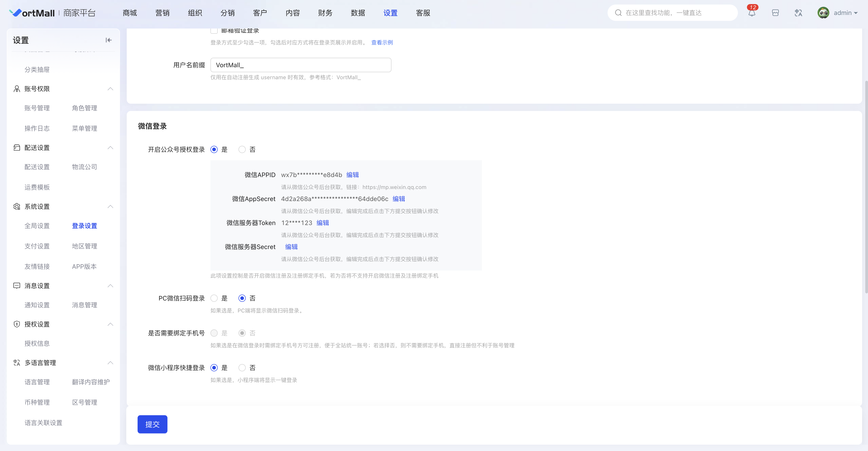Click 编辑 next to 微信AppSecret
The height and width of the screenshot is (451, 868).
(x=399, y=199)
